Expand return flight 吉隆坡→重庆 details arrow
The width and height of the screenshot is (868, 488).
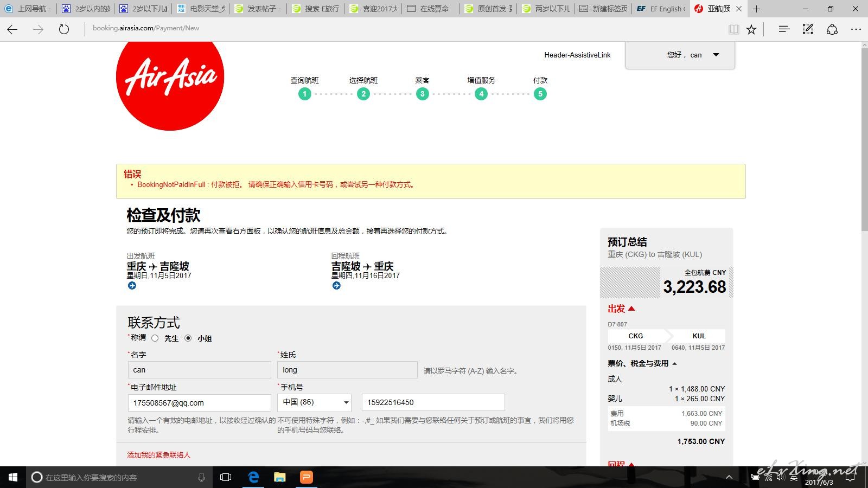point(336,286)
